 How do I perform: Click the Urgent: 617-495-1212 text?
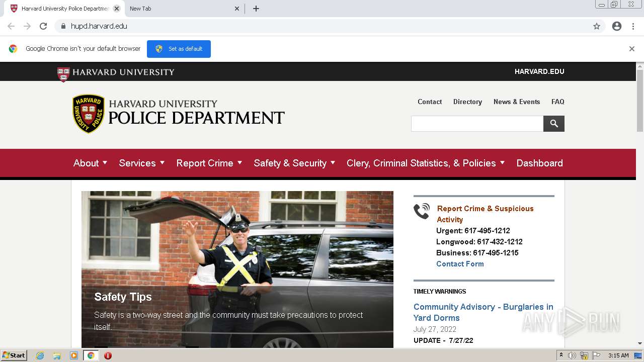pos(473,231)
